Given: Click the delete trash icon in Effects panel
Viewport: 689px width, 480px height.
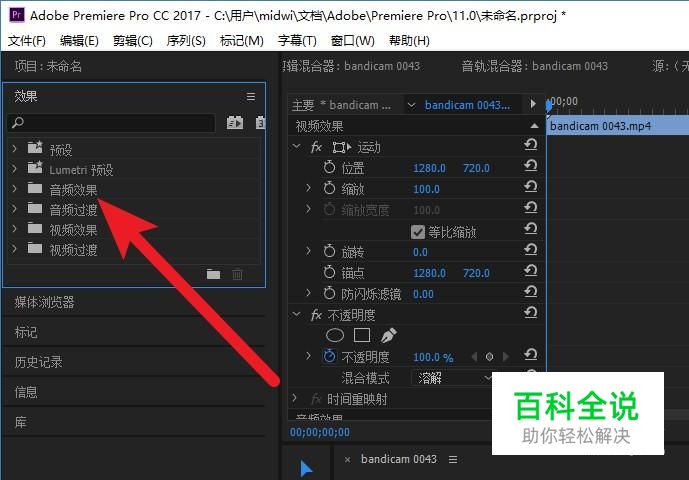Looking at the screenshot, I should click(x=237, y=274).
